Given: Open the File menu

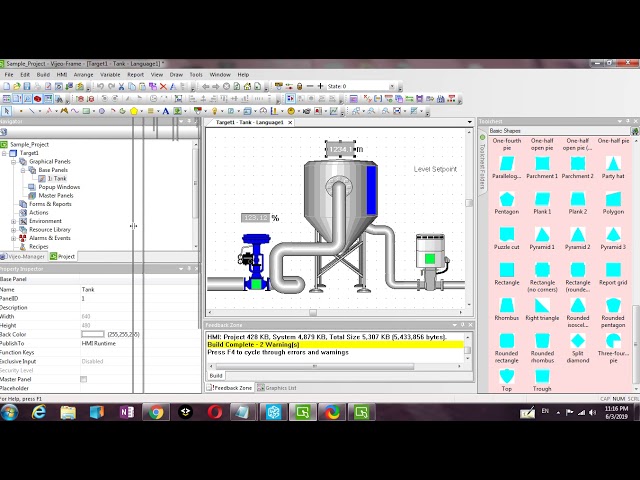Looking at the screenshot, I should click(9, 75).
